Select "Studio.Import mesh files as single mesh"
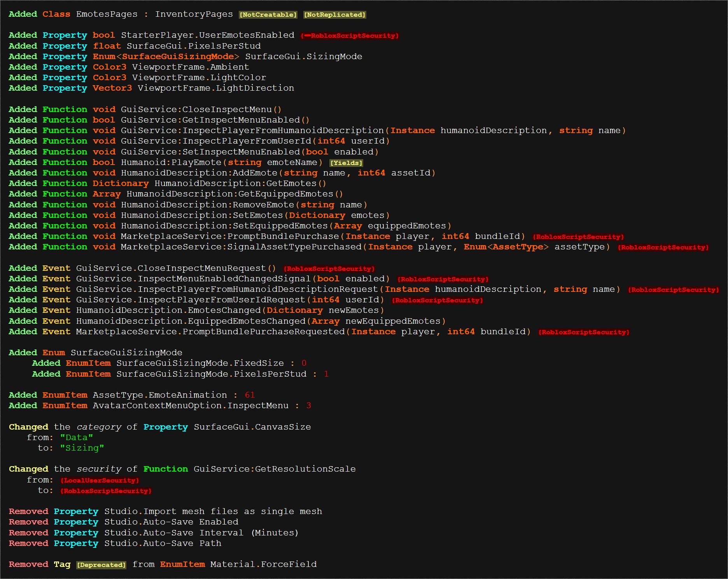The width and height of the screenshot is (728, 579). (213, 511)
